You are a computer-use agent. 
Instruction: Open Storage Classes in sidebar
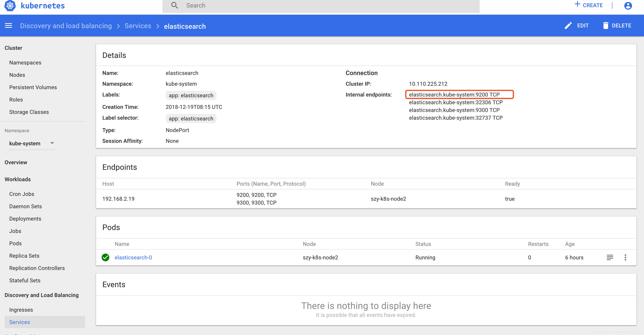click(x=29, y=112)
